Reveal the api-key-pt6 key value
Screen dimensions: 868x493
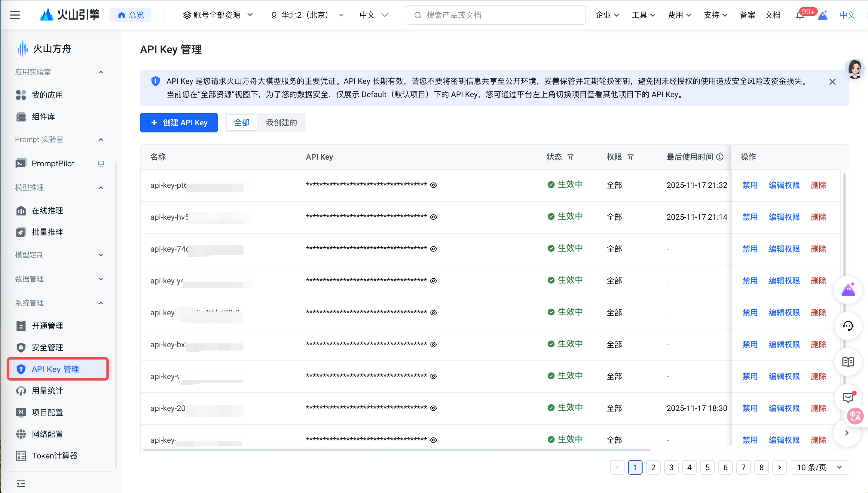coord(434,185)
